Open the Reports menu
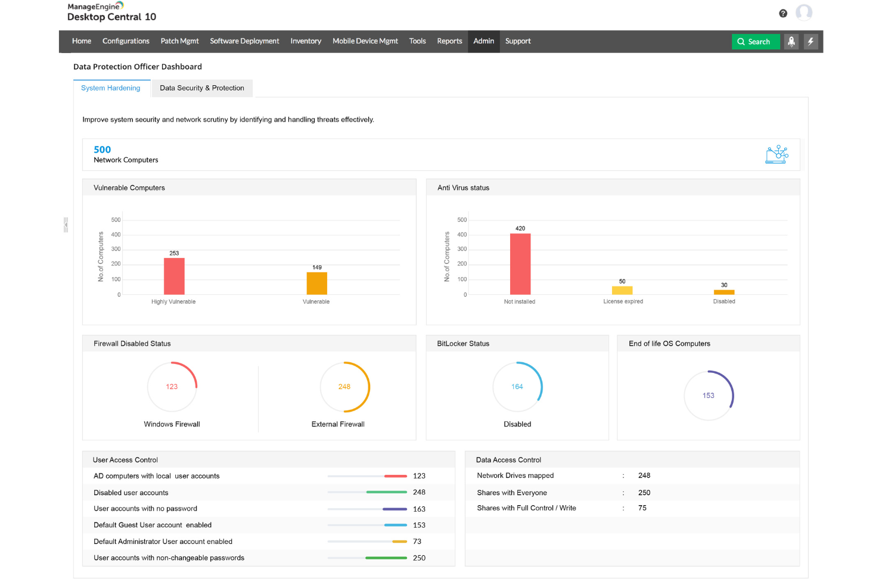 pos(449,41)
